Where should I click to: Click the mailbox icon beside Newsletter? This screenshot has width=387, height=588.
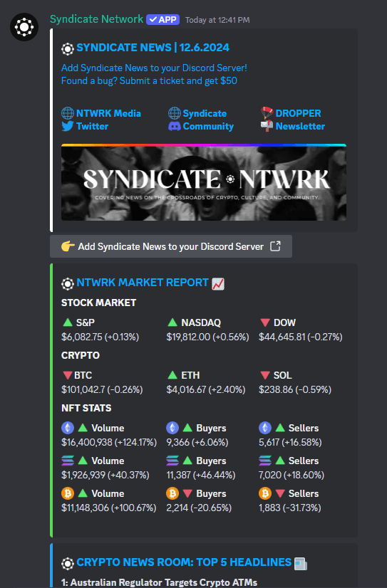pyautogui.click(x=267, y=126)
